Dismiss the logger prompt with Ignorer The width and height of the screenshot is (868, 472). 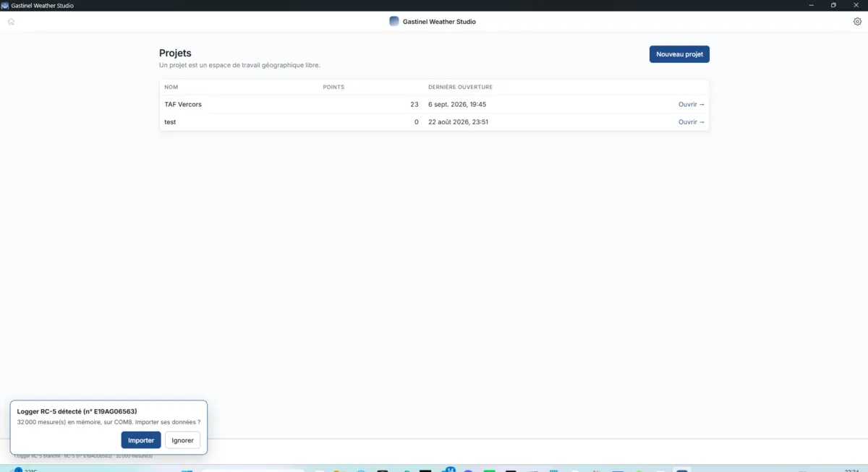(182, 440)
